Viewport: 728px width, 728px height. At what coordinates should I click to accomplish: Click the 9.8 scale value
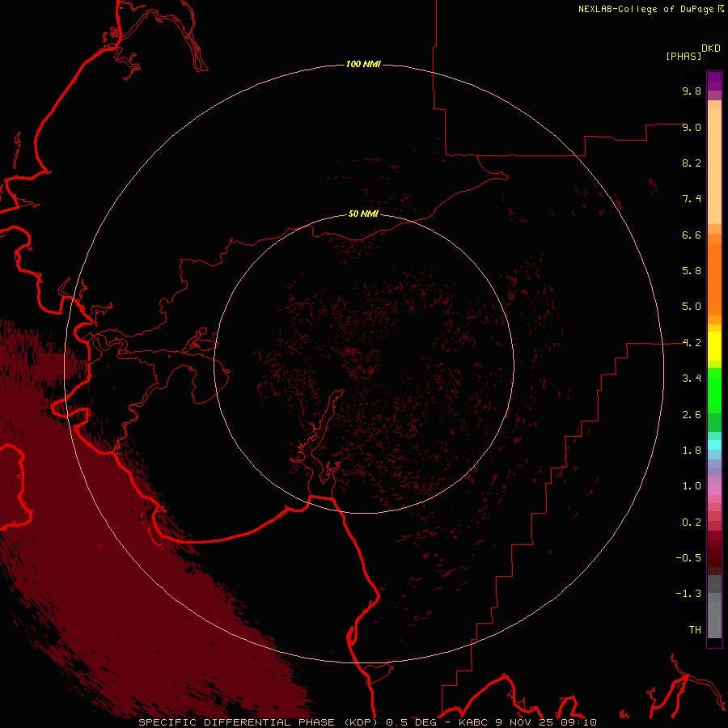(x=692, y=91)
